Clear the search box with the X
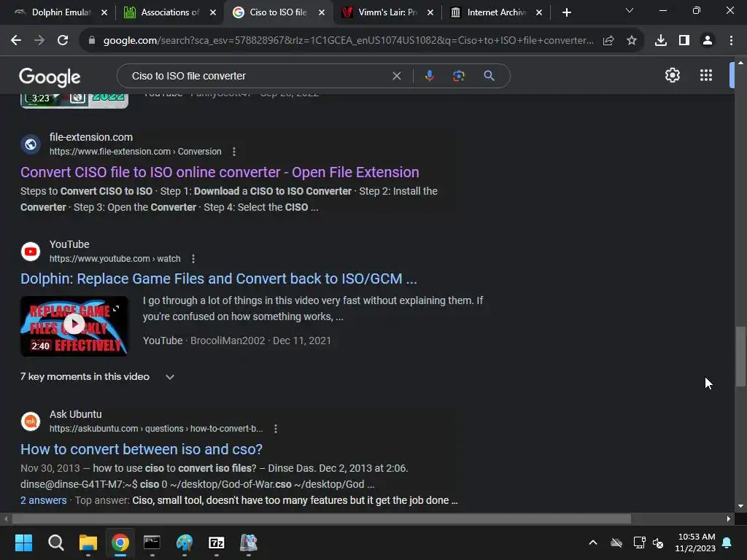This screenshot has width=747, height=560. point(396,76)
